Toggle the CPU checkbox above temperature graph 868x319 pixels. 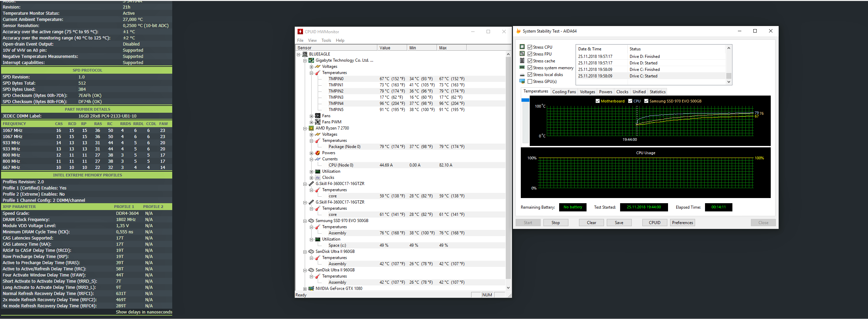pos(630,101)
